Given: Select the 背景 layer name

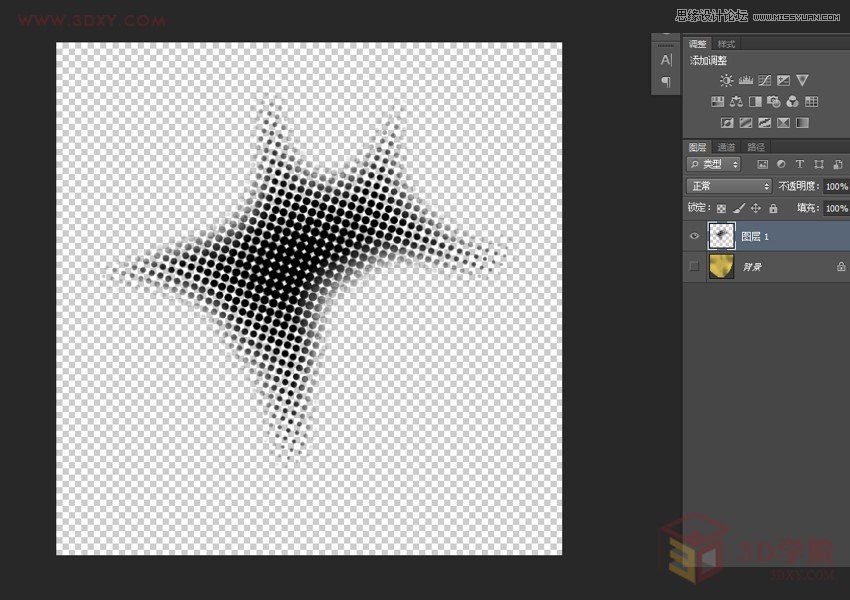Looking at the screenshot, I should pyautogui.click(x=752, y=267).
